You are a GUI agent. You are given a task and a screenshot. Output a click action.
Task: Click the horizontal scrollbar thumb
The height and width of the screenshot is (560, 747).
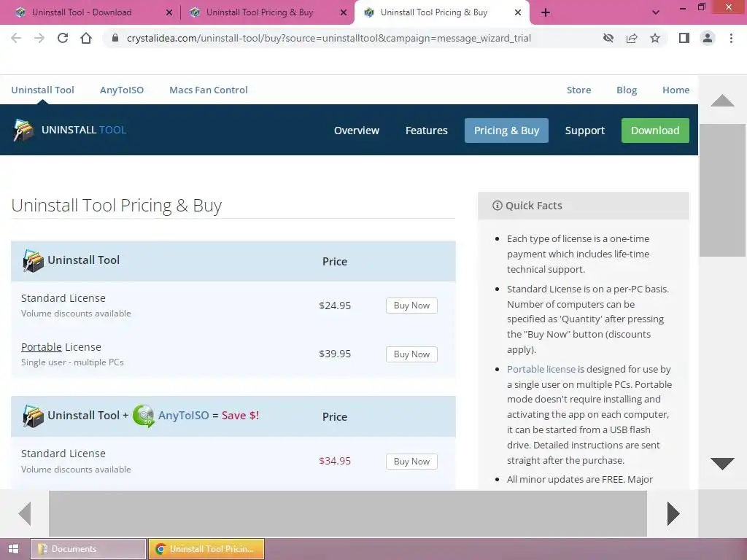coord(348,514)
